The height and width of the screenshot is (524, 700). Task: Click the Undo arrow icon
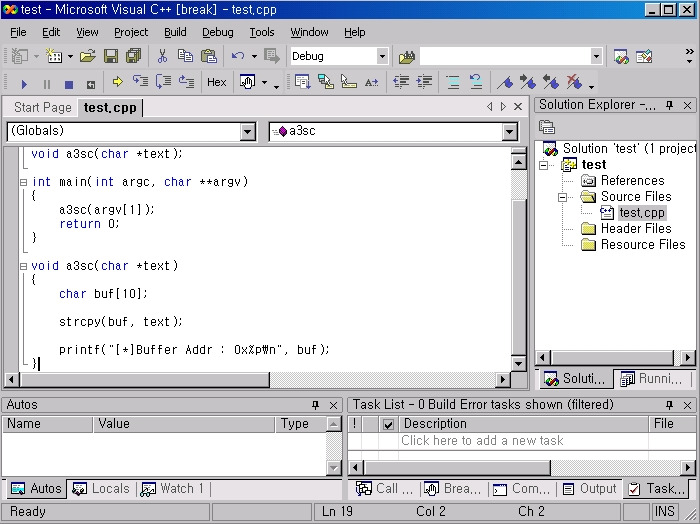[238, 56]
